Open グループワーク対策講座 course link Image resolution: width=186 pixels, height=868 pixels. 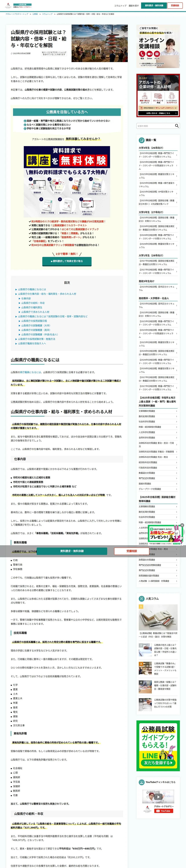158,489
